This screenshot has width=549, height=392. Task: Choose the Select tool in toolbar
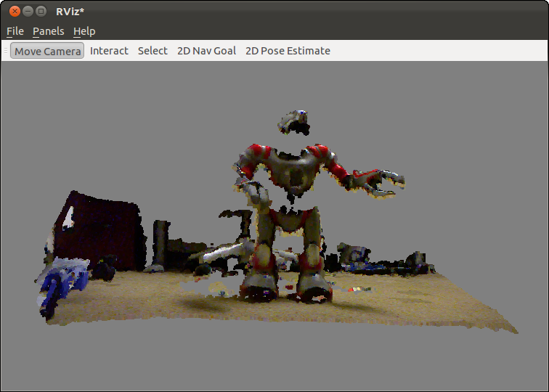click(x=152, y=51)
